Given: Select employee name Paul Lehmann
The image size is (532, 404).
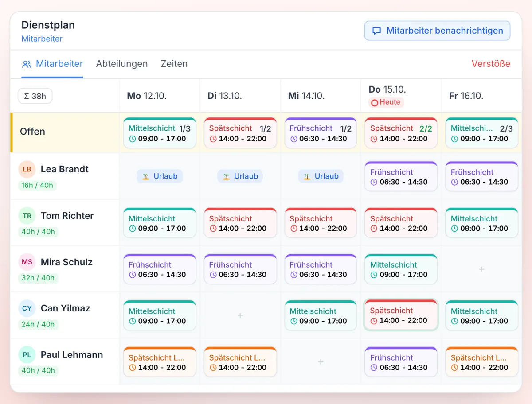Looking at the screenshot, I should 72,355.
